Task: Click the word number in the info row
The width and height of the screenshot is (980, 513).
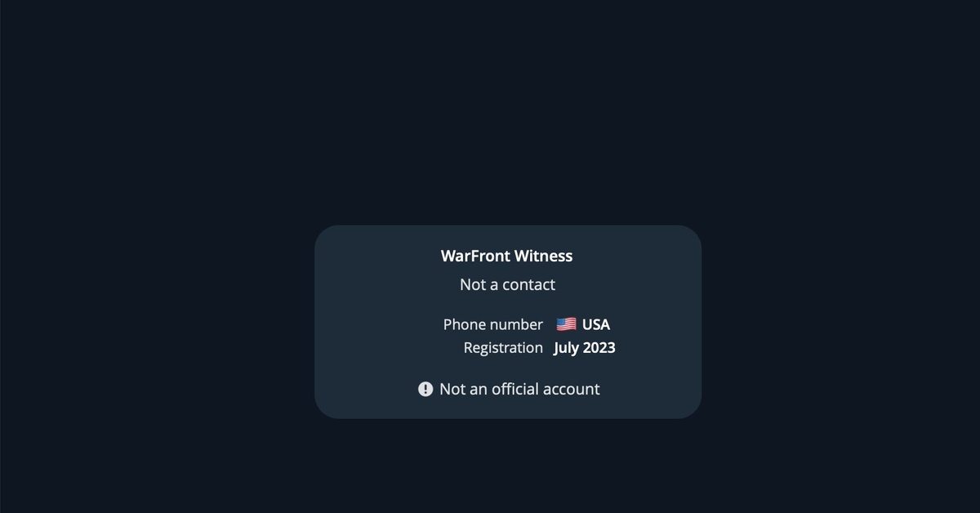Action: point(517,324)
